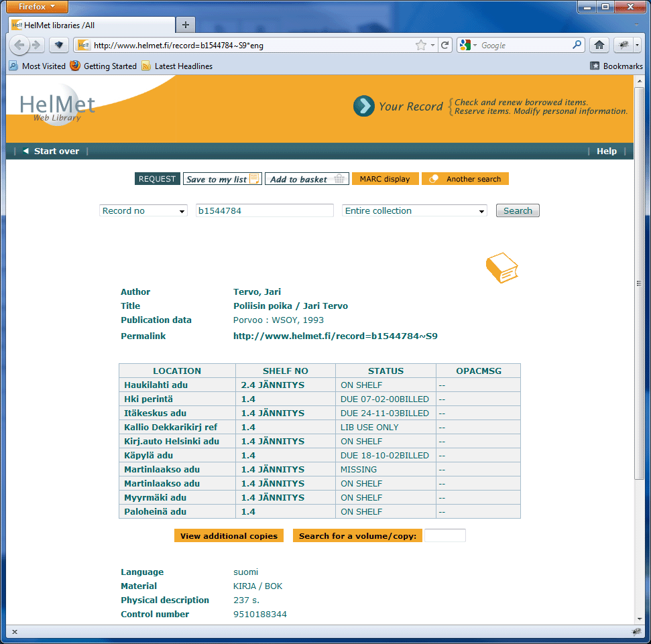651x644 pixels.
Task: Click Help in the navigation bar
Action: [606, 151]
